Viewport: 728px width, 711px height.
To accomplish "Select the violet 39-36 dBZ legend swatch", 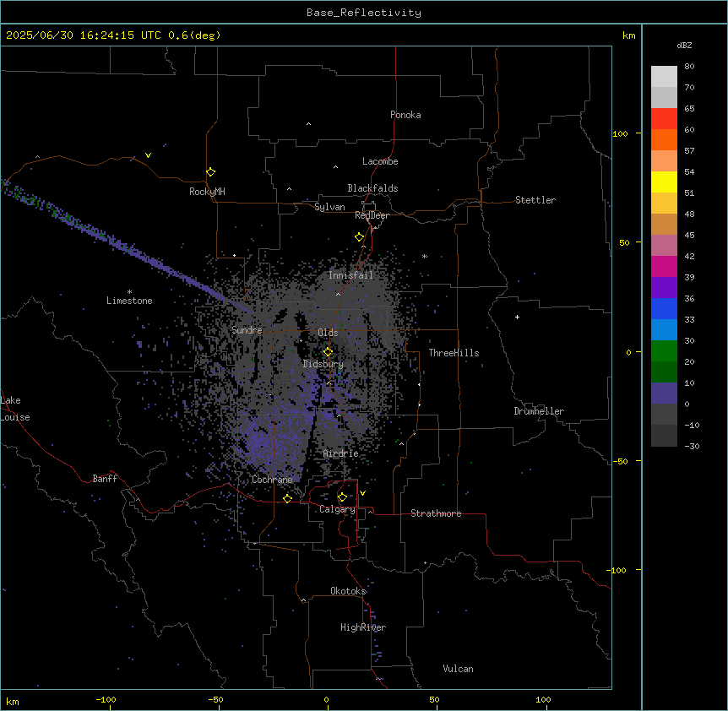I will [664, 288].
